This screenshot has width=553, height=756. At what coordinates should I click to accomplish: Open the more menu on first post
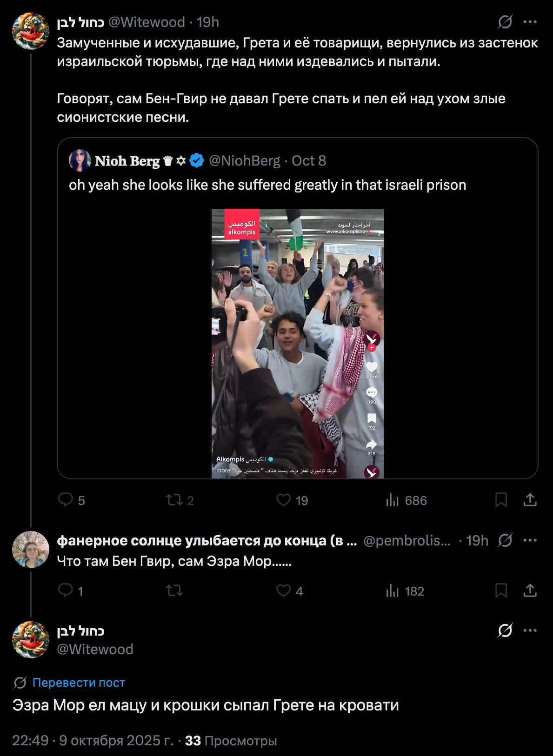pos(530,22)
